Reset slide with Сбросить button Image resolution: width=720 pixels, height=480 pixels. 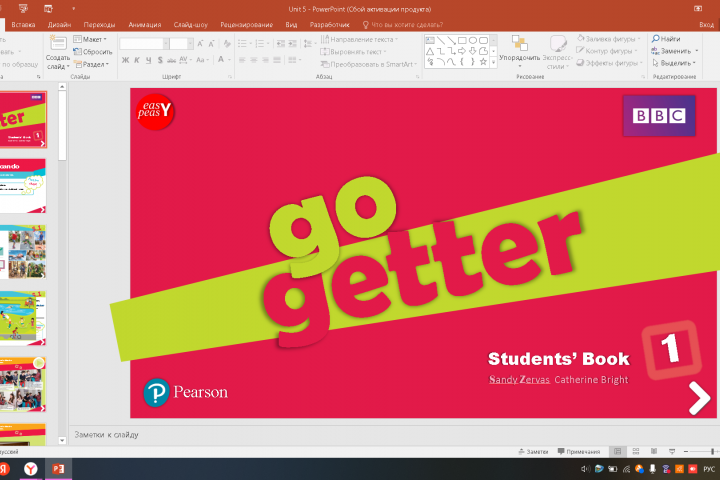pos(93,52)
